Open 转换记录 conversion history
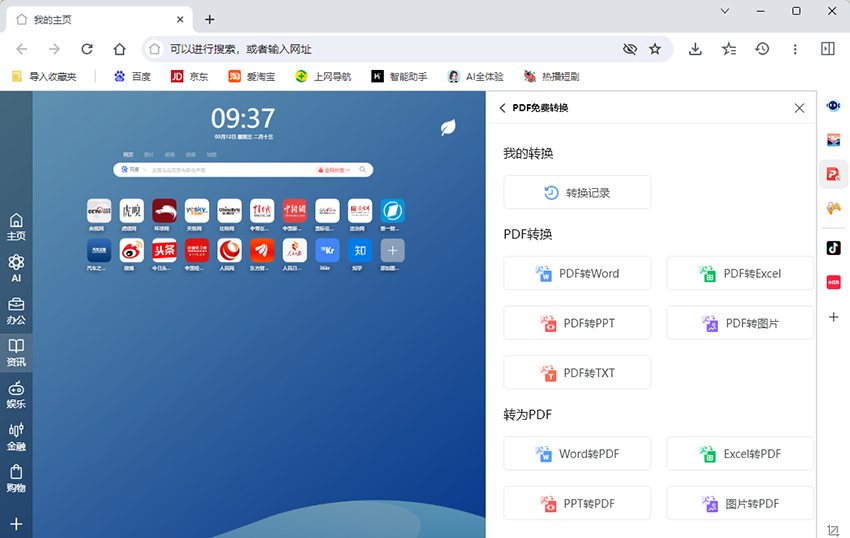Viewport: 850px width, 538px height. click(x=577, y=192)
